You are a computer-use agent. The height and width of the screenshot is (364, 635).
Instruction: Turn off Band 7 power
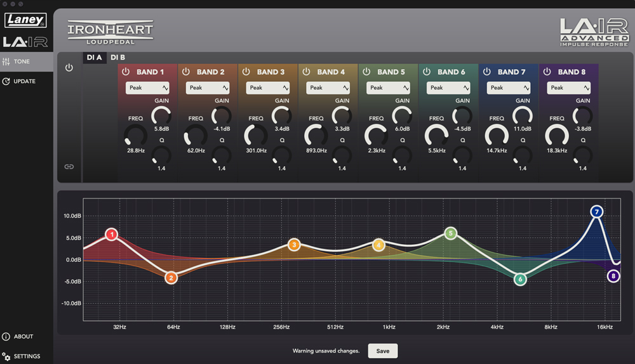coord(487,72)
